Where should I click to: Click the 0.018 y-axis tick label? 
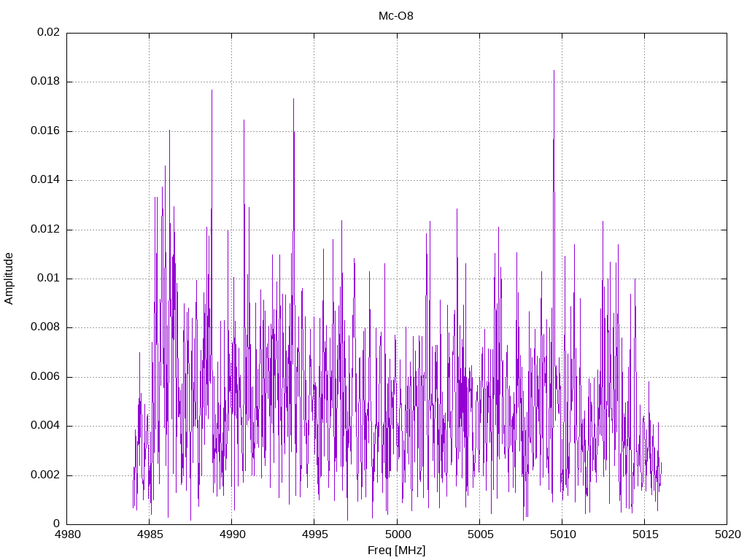tap(45, 81)
